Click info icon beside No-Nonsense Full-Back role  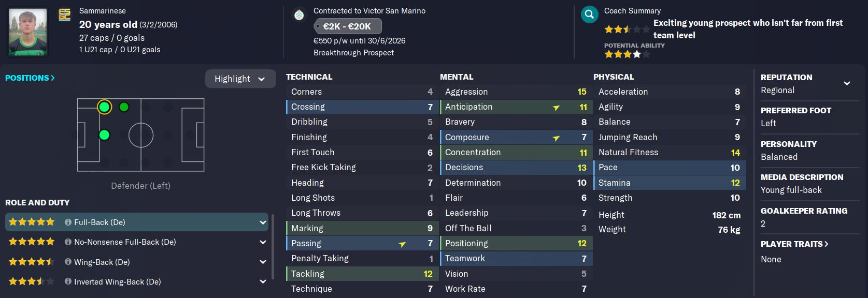coord(68,242)
